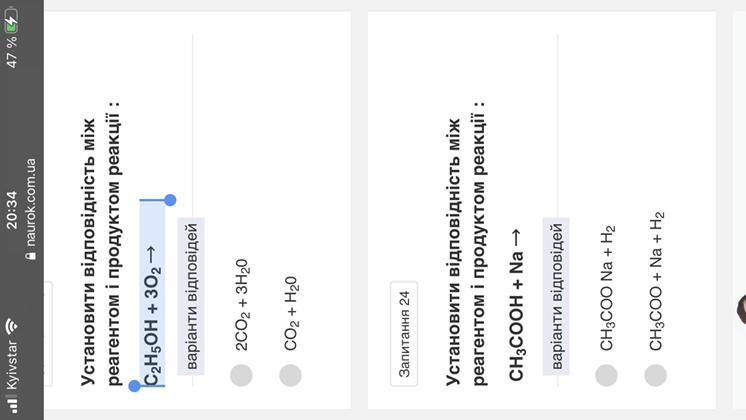Viewport: 746px width, 420px height.
Task: Tap the 47 % battery percentage text
Action: (11, 52)
